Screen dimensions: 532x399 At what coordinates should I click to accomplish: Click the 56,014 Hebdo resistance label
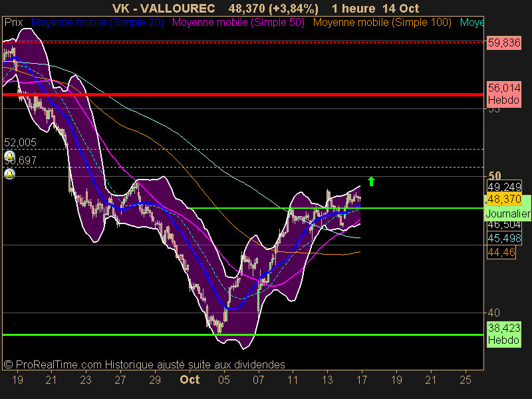tap(504, 94)
